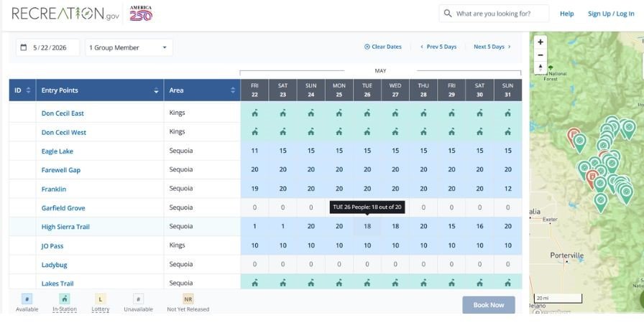This screenshot has width=644, height=328.
Task: Zoom in on the map
Action: (x=540, y=42)
